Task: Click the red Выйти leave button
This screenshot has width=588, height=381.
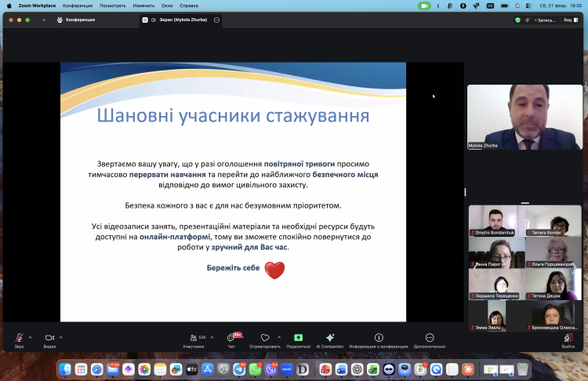Action: [568, 338]
